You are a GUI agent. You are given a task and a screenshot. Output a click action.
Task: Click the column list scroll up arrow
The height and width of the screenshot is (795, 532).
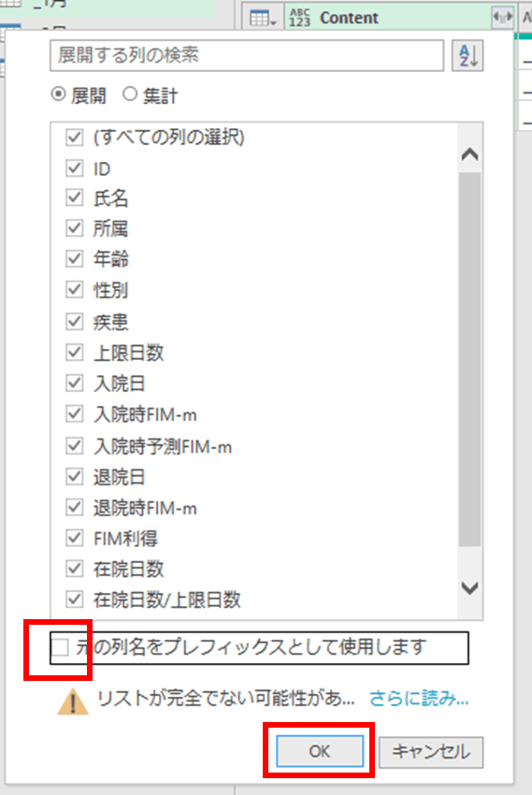pos(470,154)
